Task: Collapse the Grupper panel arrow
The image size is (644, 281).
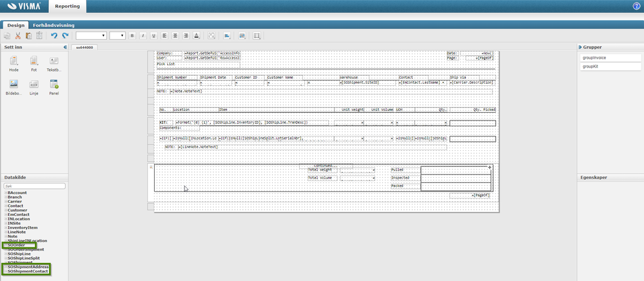Action: tap(580, 47)
